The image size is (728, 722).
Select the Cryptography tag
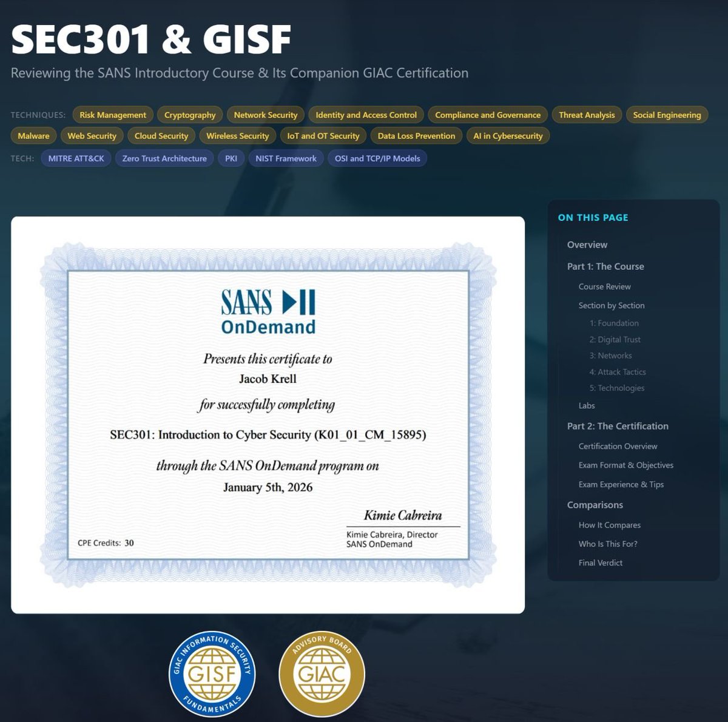(x=190, y=115)
